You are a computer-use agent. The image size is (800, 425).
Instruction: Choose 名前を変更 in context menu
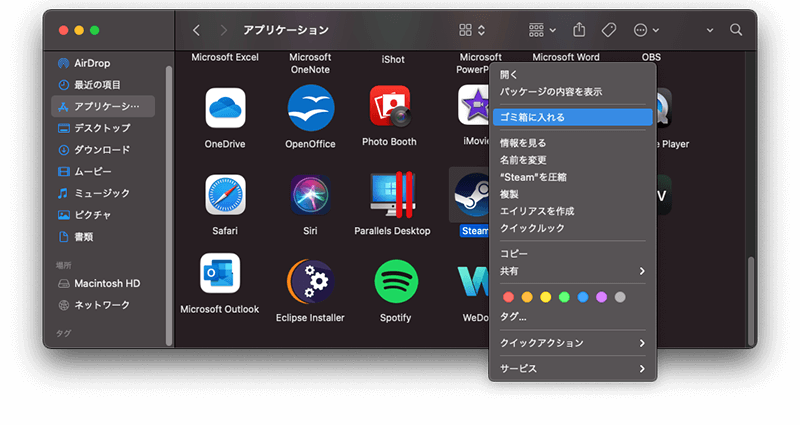572,160
